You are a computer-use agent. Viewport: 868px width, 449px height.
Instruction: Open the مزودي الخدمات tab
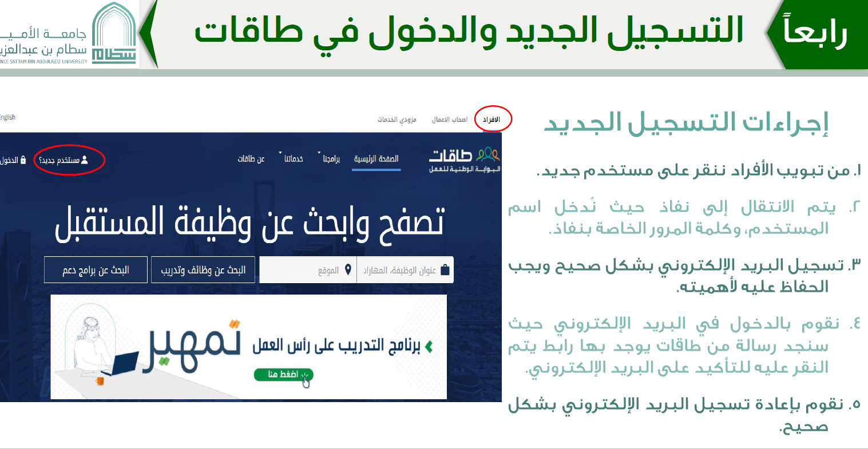tap(397, 120)
